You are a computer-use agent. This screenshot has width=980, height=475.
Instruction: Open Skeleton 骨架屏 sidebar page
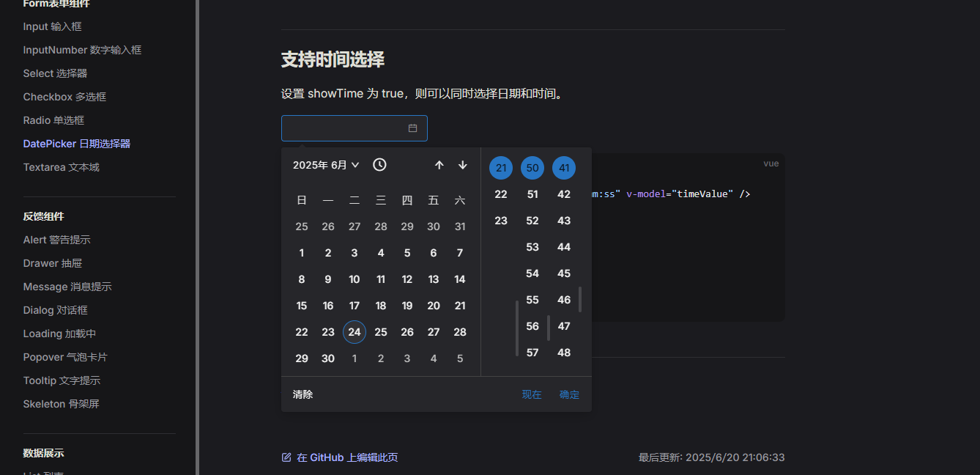tap(62, 404)
